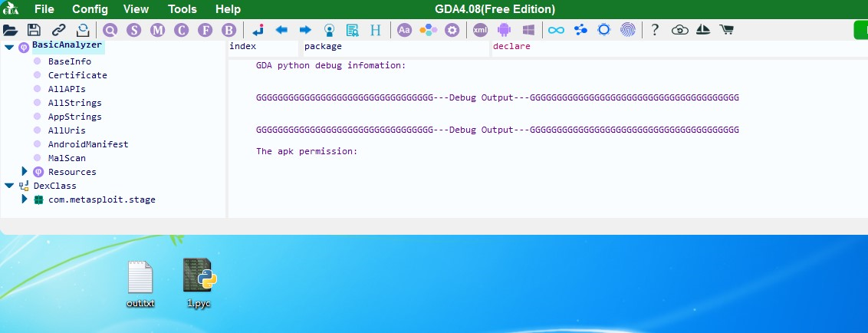868x333 pixels.
Task: Click the cloud sync update icon
Action: pyautogui.click(x=680, y=30)
